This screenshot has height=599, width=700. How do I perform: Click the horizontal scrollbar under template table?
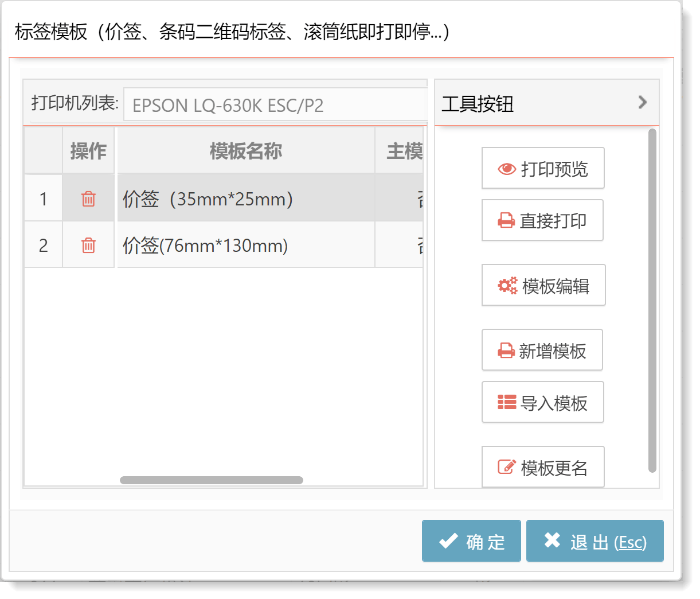(211, 480)
